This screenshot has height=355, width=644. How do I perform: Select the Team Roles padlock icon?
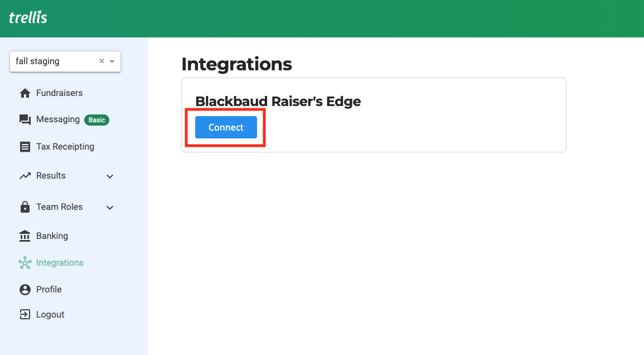(x=26, y=207)
